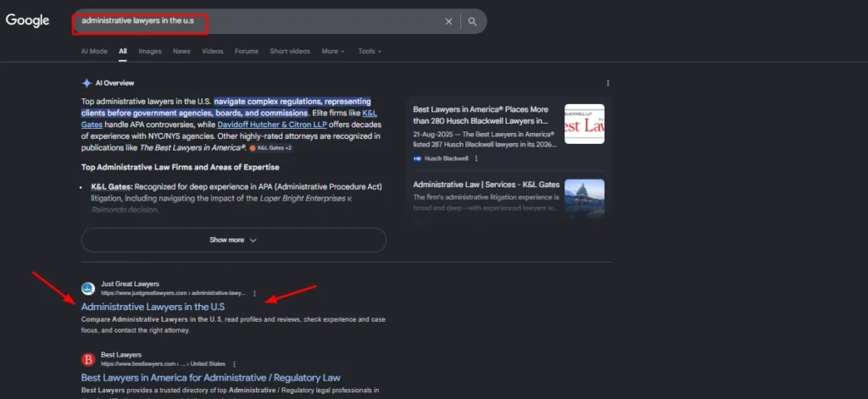Select the All results tab
Viewport: 868px width, 399px height.
[x=123, y=51]
